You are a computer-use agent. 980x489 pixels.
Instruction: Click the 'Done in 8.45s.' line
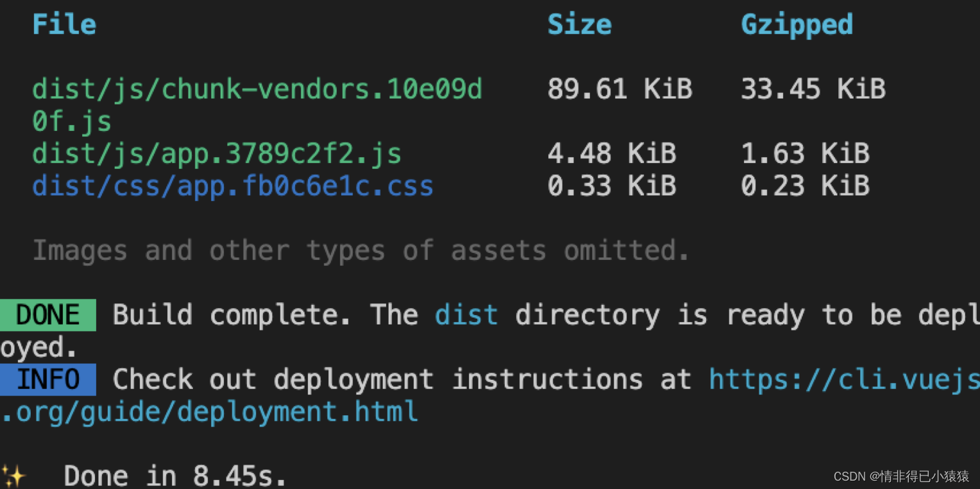[x=175, y=476]
